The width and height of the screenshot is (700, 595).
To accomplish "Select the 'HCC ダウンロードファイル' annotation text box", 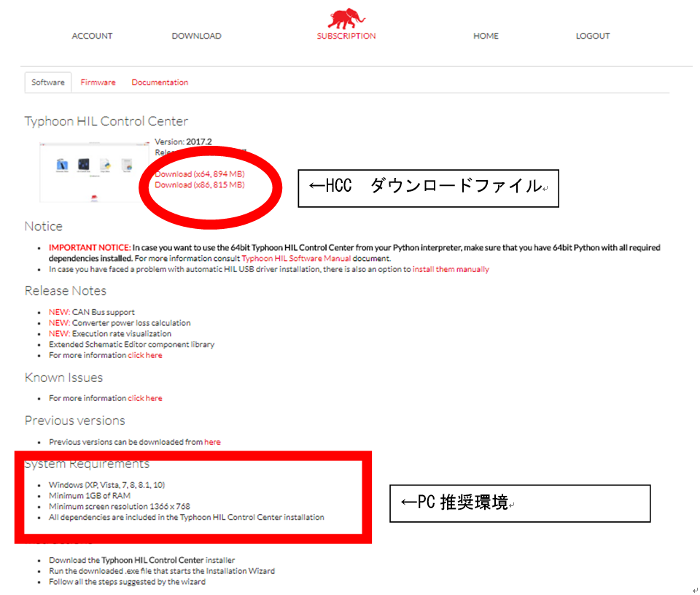I will 428,188.
